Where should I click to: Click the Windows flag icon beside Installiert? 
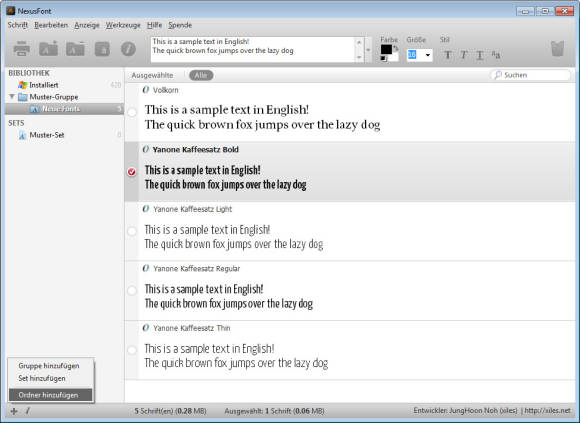point(23,85)
